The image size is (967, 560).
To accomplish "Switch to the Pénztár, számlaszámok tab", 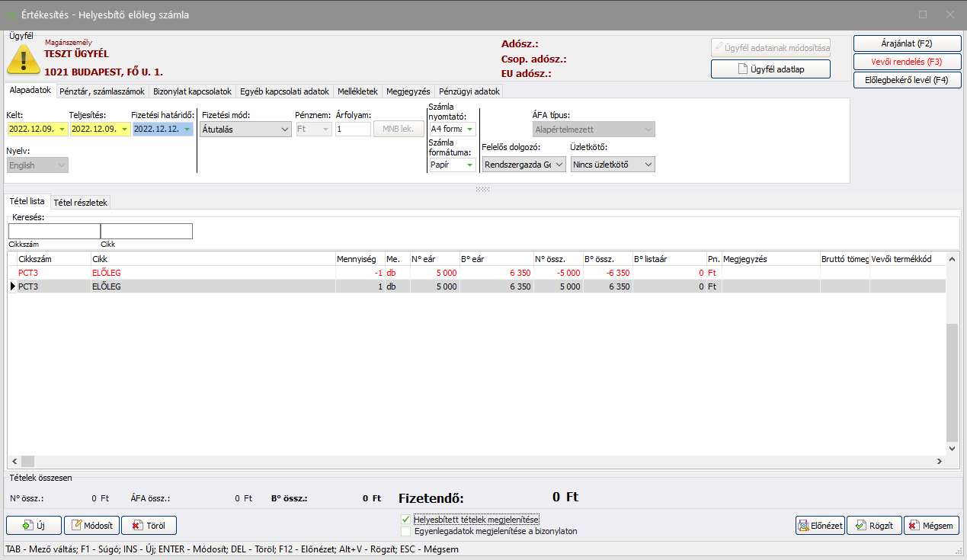I will (102, 91).
